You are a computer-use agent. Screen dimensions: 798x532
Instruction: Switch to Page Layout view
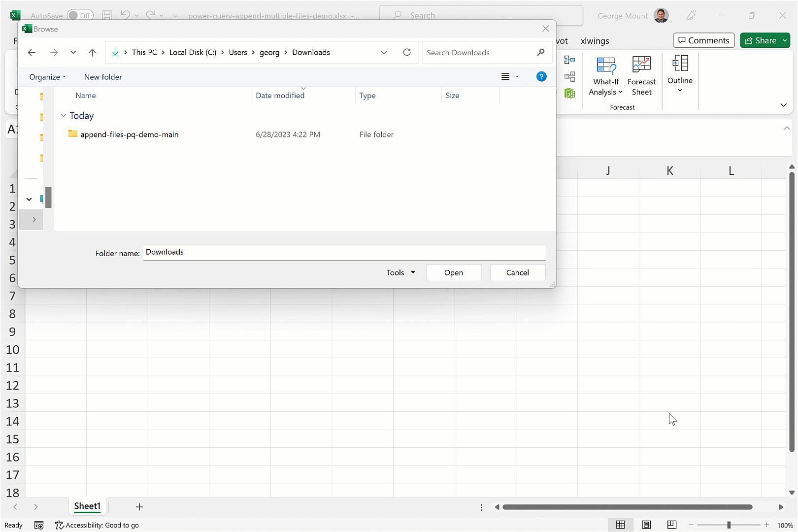(x=646, y=525)
